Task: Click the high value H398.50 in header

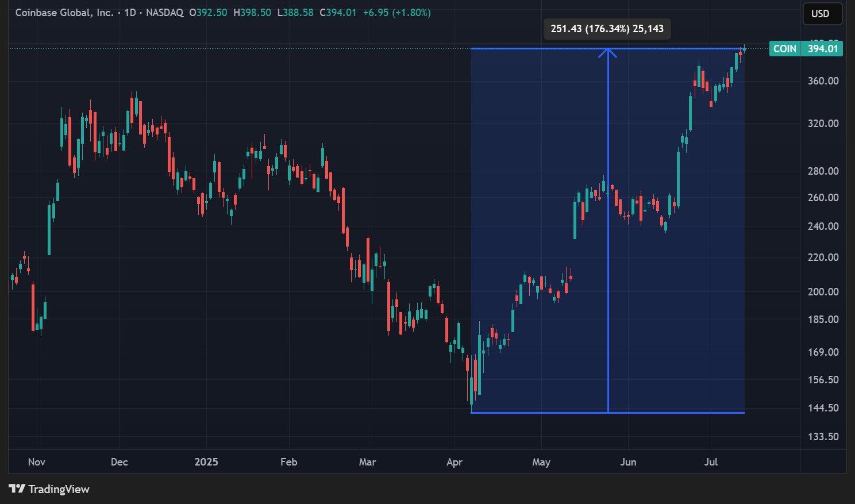Action: click(252, 13)
